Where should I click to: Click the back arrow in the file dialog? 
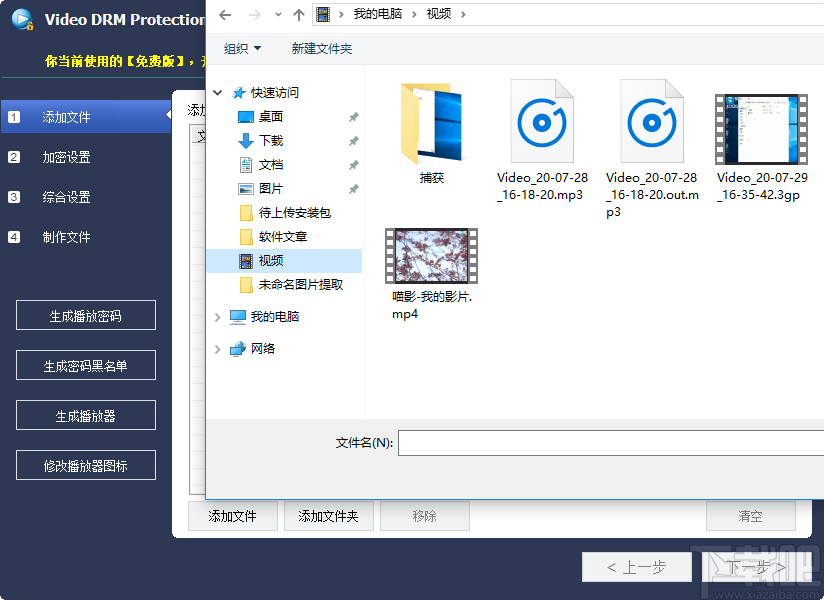[225, 15]
